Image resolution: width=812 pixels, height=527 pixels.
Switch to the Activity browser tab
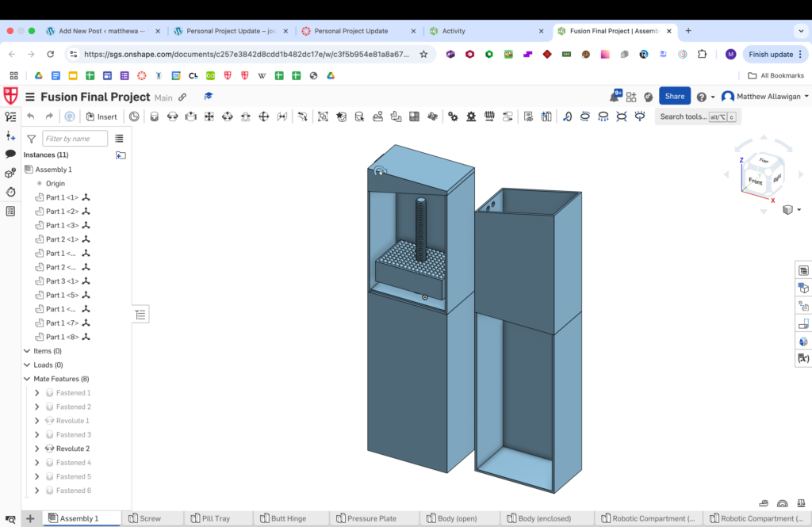click(x=454, y=31)
